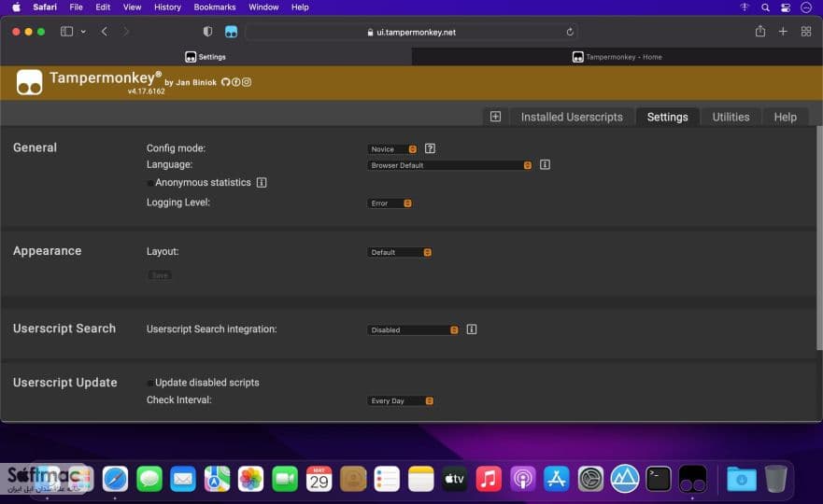Switch to Utilities tab
Screen dimensions: 823x504
point(731,117)
